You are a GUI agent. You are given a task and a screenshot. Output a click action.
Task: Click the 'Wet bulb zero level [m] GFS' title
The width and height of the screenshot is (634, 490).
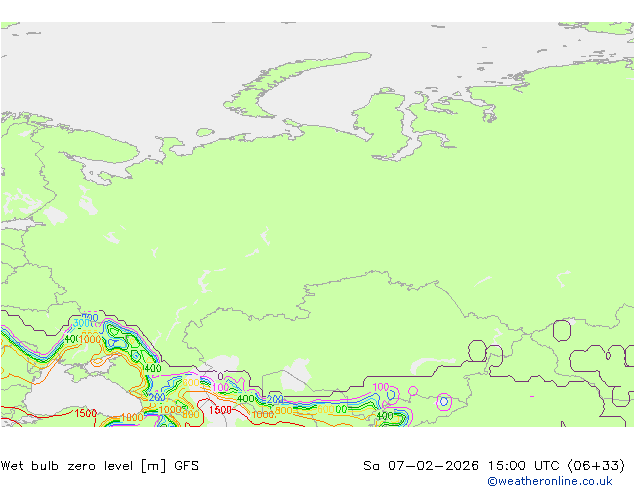pos(100,466)
